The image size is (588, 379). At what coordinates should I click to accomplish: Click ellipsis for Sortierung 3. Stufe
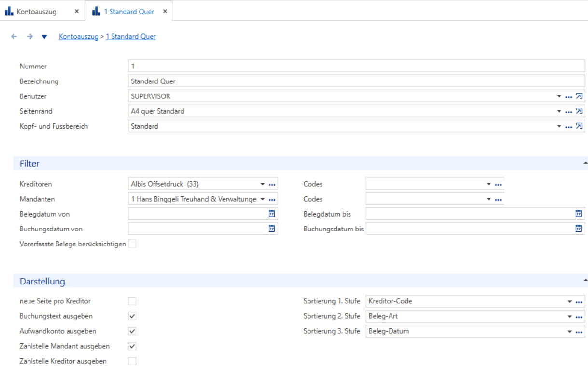coord(579,332)
